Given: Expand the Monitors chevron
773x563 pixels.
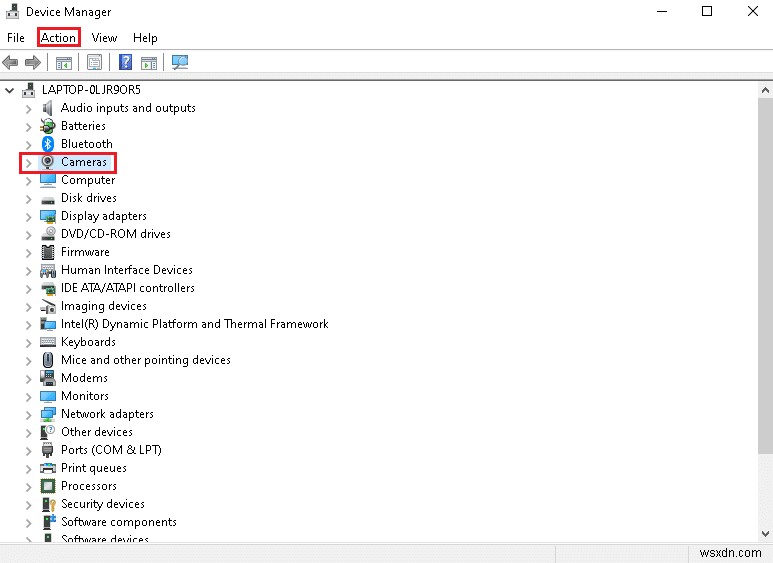Looking at the screenshot, I should (28, 397).
